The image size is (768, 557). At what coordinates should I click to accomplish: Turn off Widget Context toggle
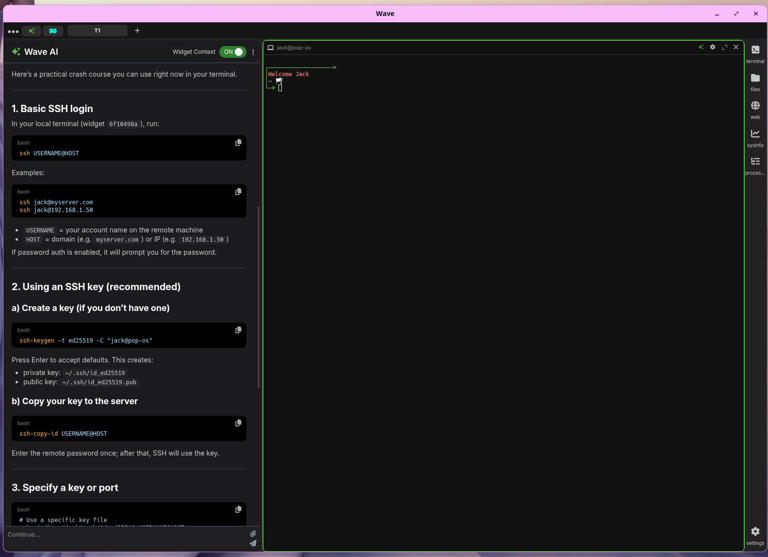point(232,52)
